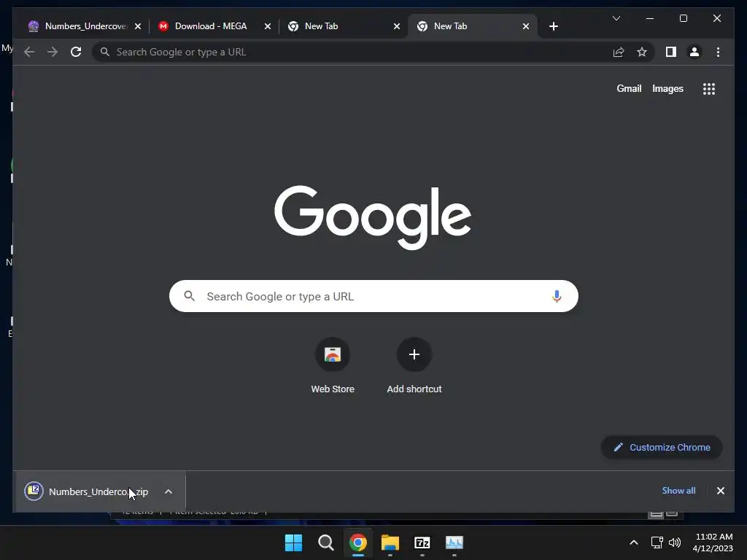The image size is (747, 560).
Task: Bookmark this tab with star icon
Action: (x=642, y=52)
